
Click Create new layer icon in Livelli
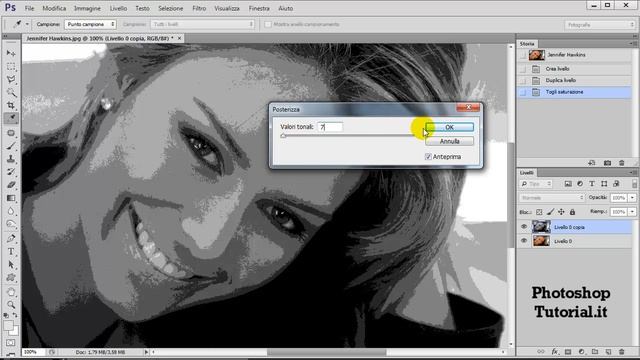coord(608,351)
